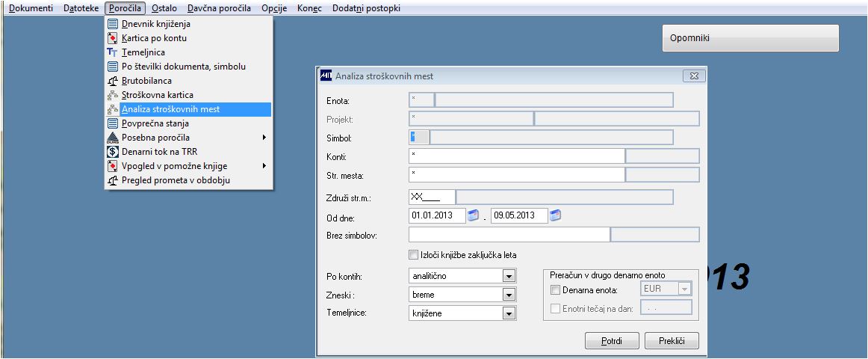Open the Zneski breme dropdown
The height and width of the screenshot is (359, 868).
pos(509,295)
